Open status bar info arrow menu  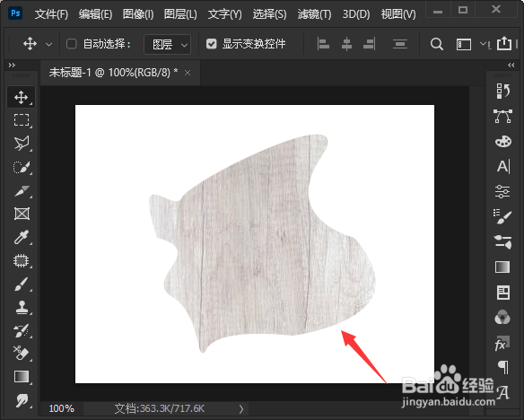(241, 409)
